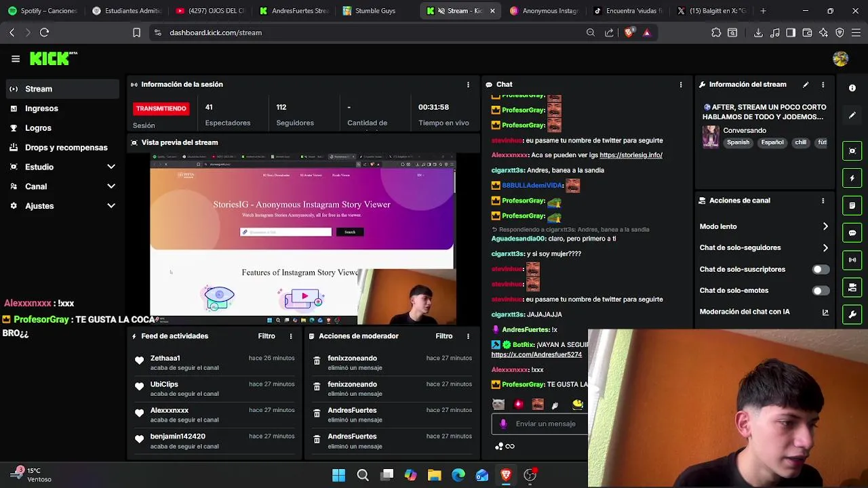Open Ingresos in left sidebar
Screen dimensions: 868x488
pyautogui.click(x=62, y=108)
